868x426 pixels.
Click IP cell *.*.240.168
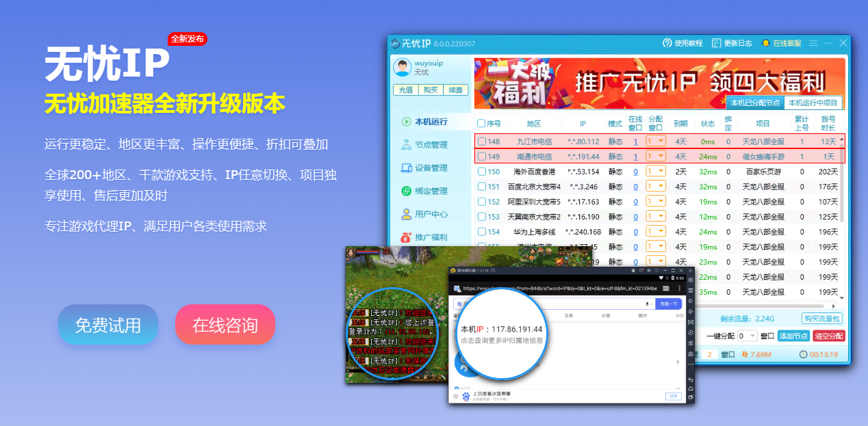coord(583,232)
